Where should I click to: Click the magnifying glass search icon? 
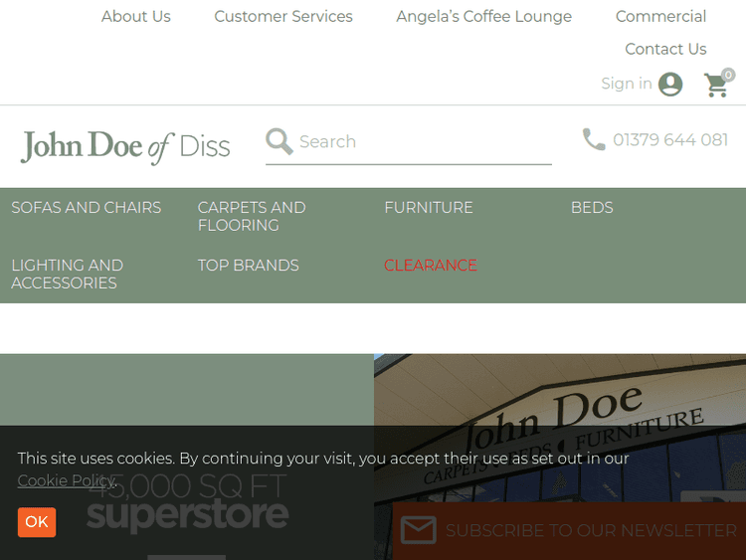280,141
